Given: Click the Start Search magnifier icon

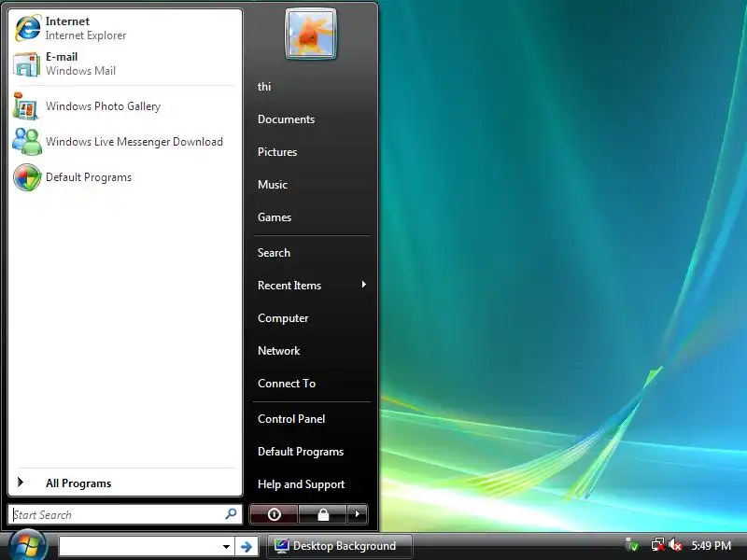Looking at the screenshot, I should coord(231,514).
